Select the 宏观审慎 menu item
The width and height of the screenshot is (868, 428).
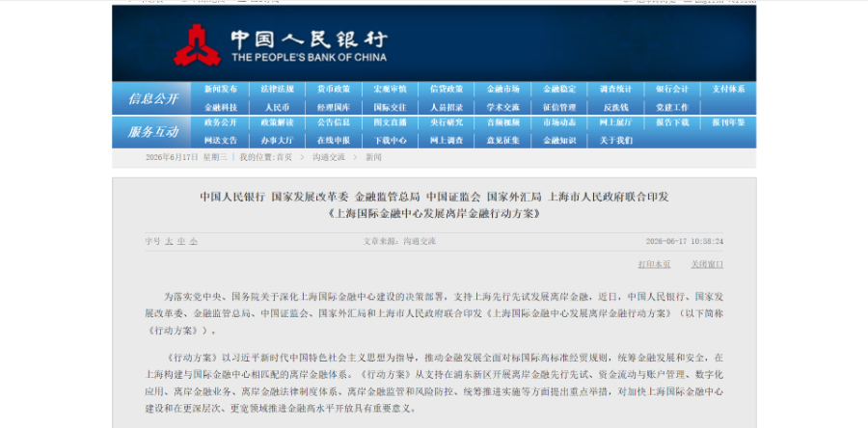(390, 89)
